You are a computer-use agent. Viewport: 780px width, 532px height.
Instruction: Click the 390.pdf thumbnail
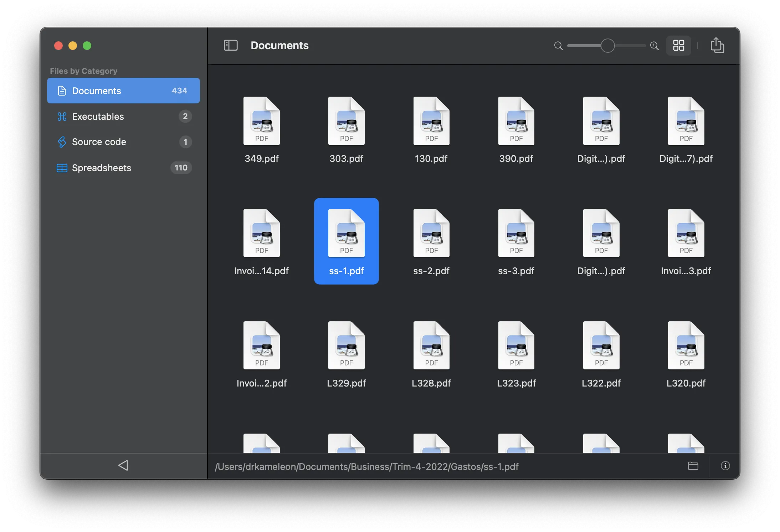coord(516,121)
